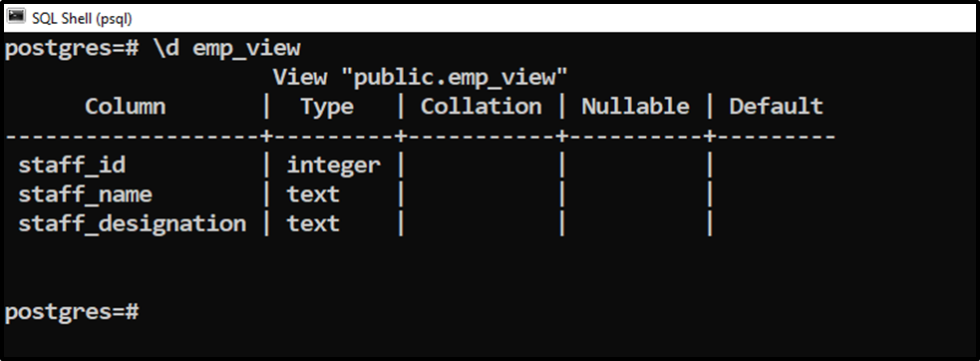Click the text type of staff_designation
The width and height of the screenshot is (980, 361).
click(x=313, y=224)
